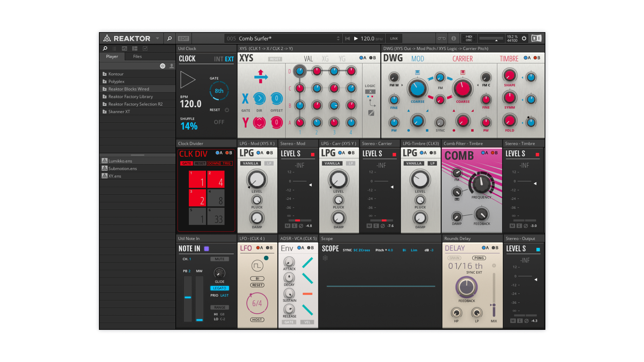Toggle EDIT mode button

(183, 39)
